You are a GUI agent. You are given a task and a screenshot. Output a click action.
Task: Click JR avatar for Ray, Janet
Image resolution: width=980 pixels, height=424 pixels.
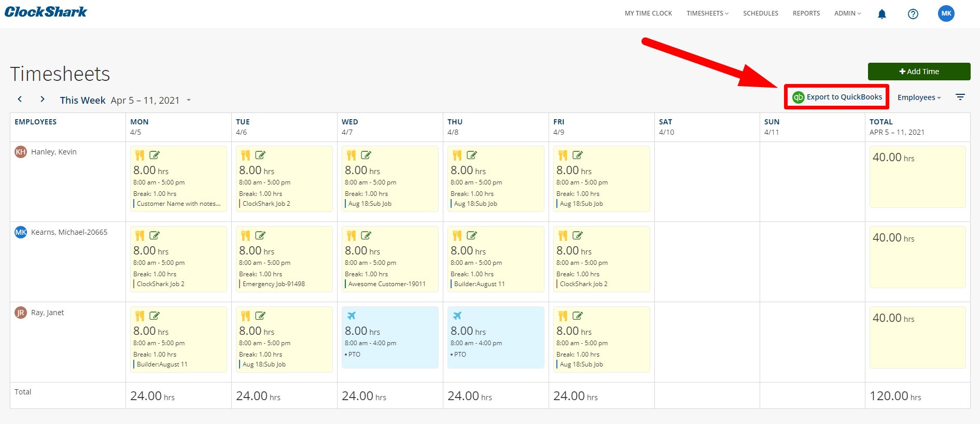[x=21, y=313]
